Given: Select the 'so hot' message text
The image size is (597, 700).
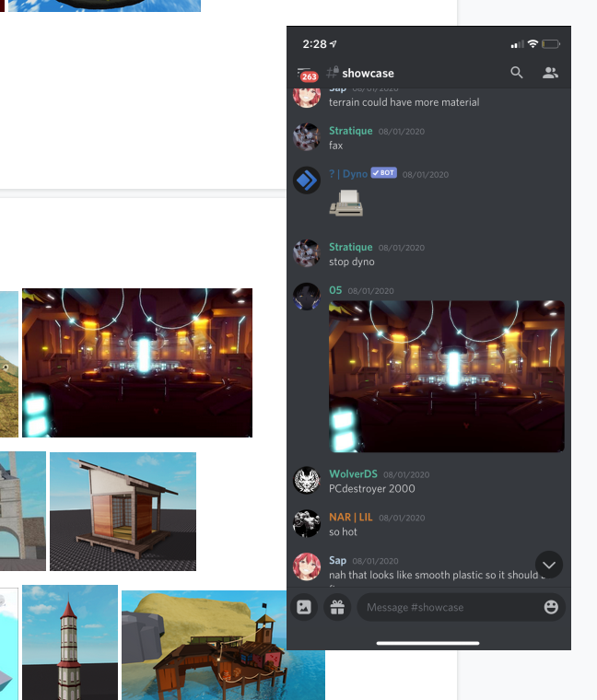Looking at the screenshot, I should click(x=343, y=532).
